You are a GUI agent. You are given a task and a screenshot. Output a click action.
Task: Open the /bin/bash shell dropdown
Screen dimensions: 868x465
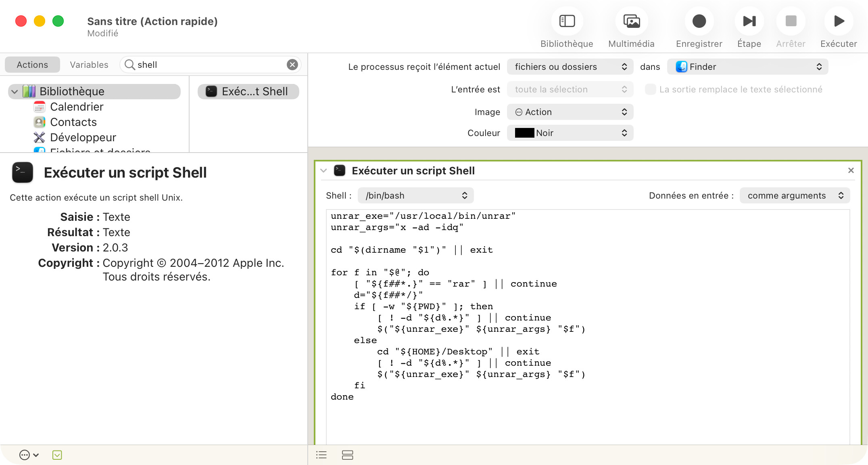415,196
